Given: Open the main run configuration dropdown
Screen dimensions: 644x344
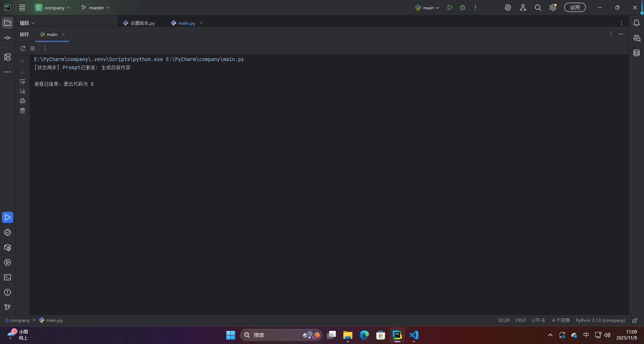Looking at the screenshot, I should (x=427, y=7).
